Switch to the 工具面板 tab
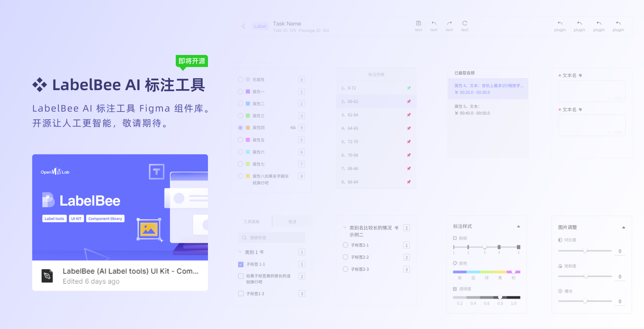 (252, 222)
